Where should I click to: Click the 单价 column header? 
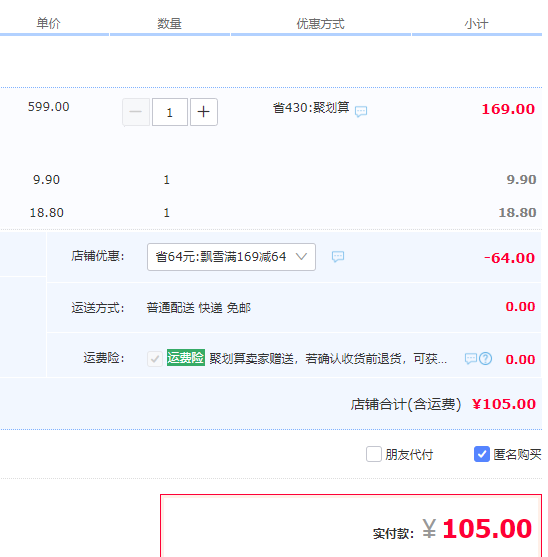[48, 23]
